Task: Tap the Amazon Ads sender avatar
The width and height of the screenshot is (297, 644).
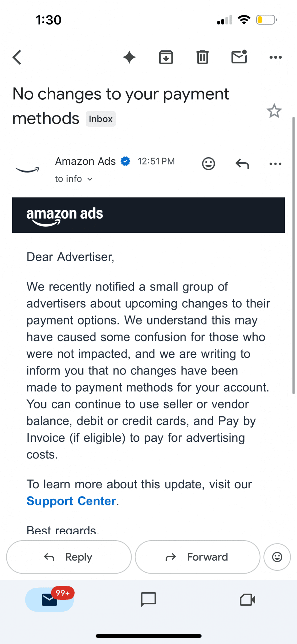Action: point(28,169)
